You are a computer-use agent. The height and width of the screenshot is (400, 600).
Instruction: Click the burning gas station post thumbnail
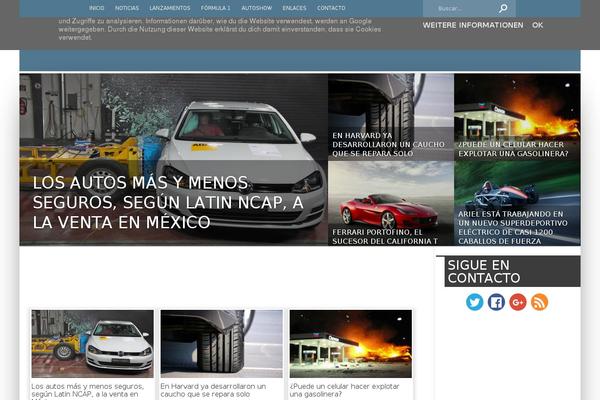(351, 344)
